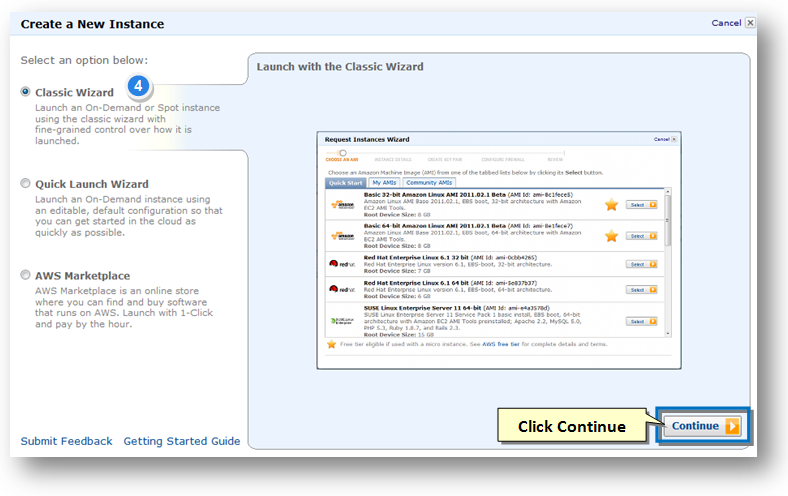Image resolution: width=788 pixels, height=496 pixels.
Task: Click the star icon beside Basic 64-bit Amazon Linux
Action: coord(611,236)
